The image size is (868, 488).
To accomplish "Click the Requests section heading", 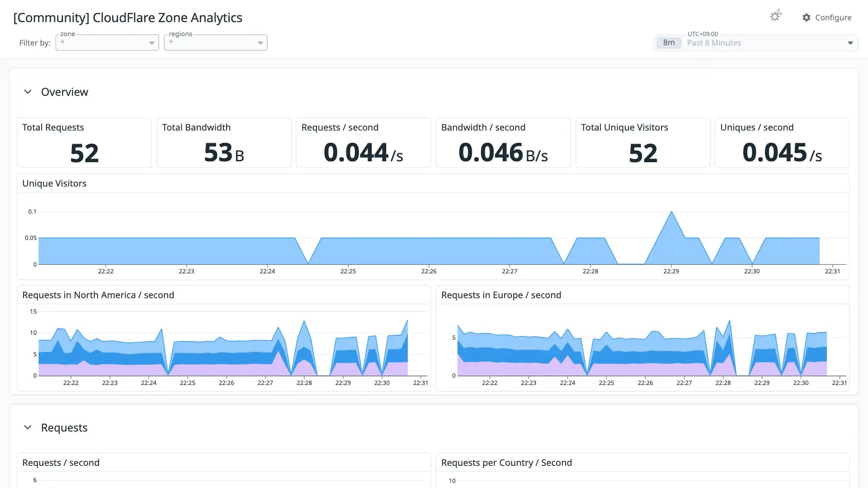I will (64, 427).
